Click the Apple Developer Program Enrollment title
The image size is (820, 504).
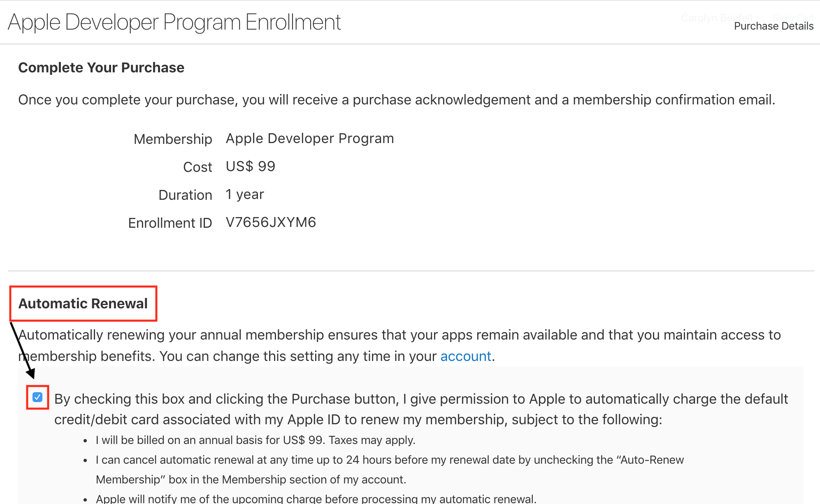(x=174, y=22)
